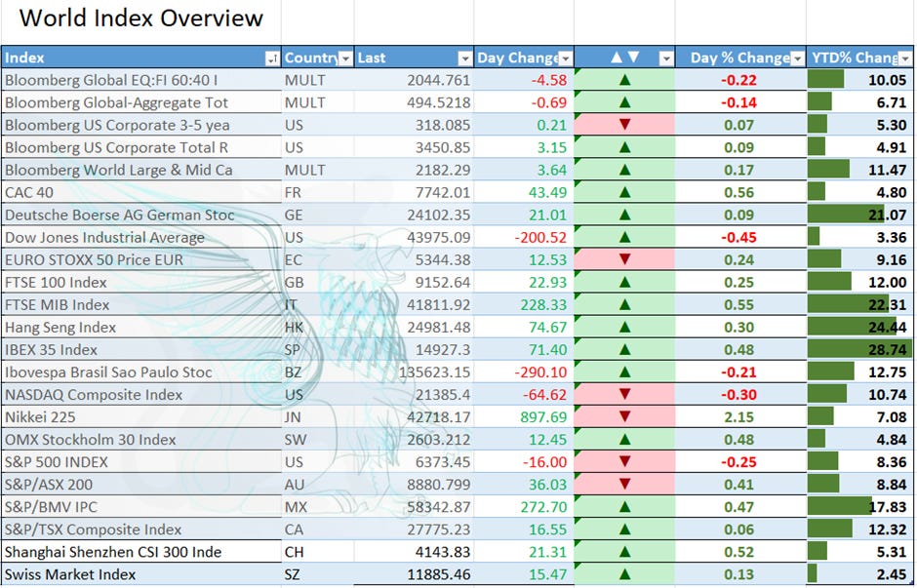Open the Day % Change filter dropdown

pos(798,59)
